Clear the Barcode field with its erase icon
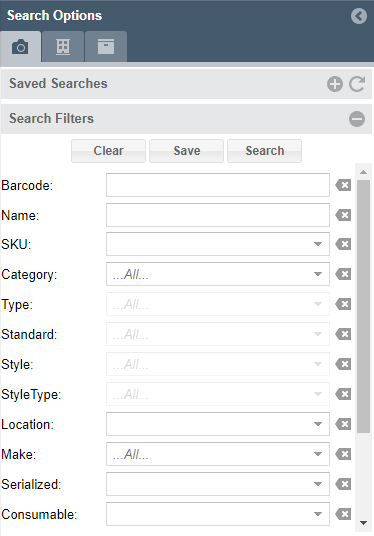This screenshot has height=536, width=374. click(343, 185)
